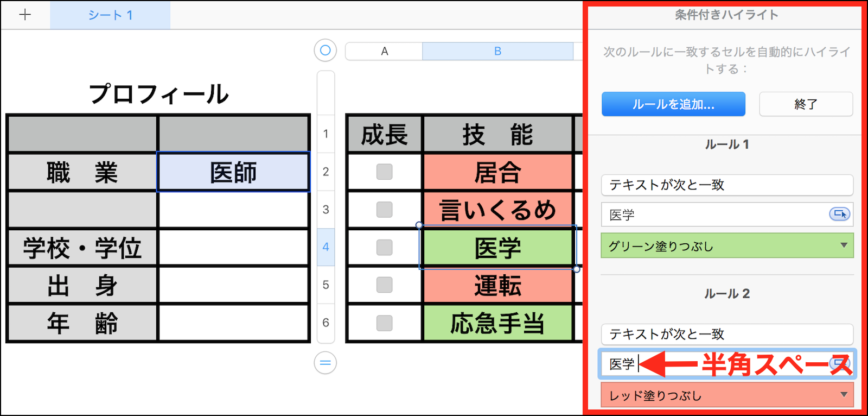
Task: Select the 医師 cell in profile table
Action: click(233, 173)
